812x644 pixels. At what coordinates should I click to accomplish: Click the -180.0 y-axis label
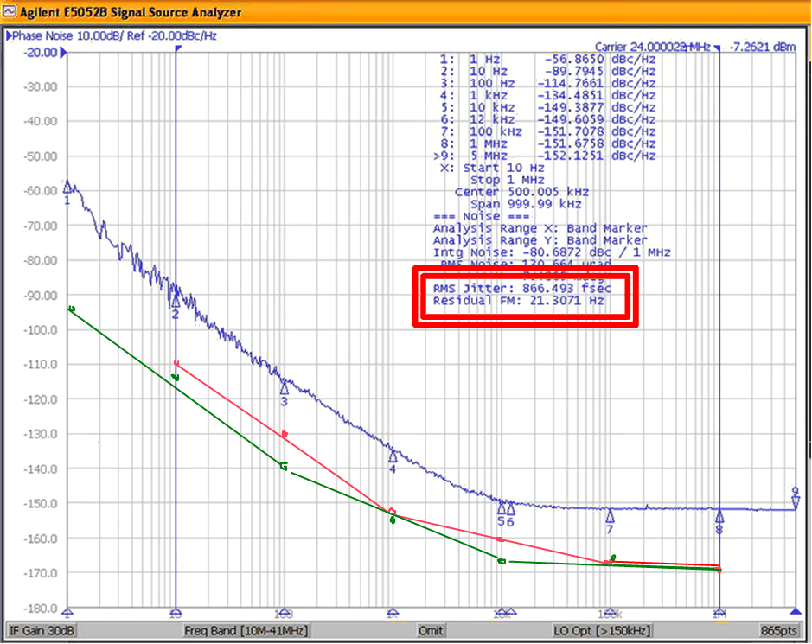coord(41,609)
